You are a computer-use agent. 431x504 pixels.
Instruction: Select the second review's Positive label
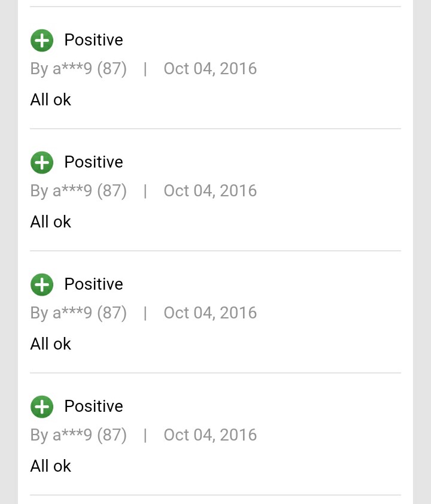(93, 162)
